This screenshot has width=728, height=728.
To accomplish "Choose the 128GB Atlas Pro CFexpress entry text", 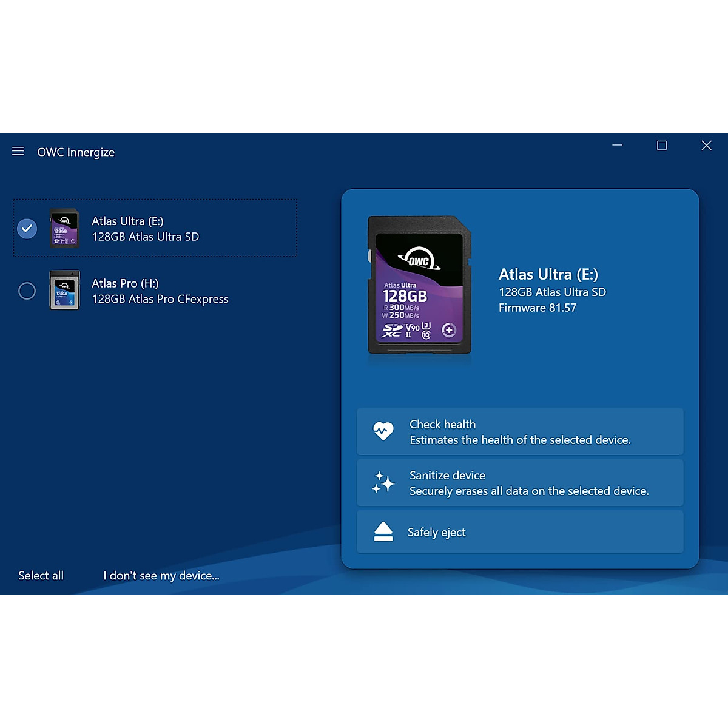I will pos(160,299).
